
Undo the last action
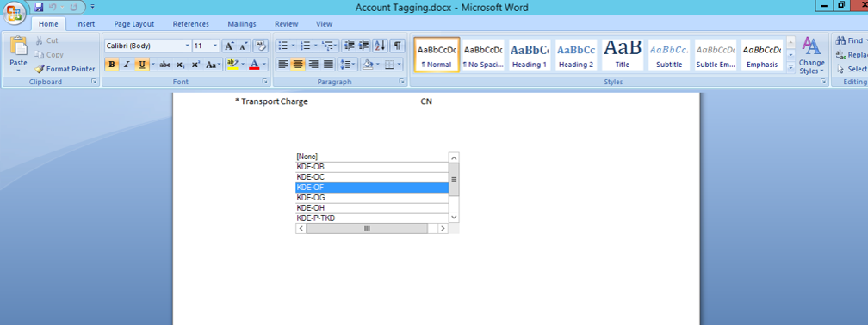click(53, 8)
